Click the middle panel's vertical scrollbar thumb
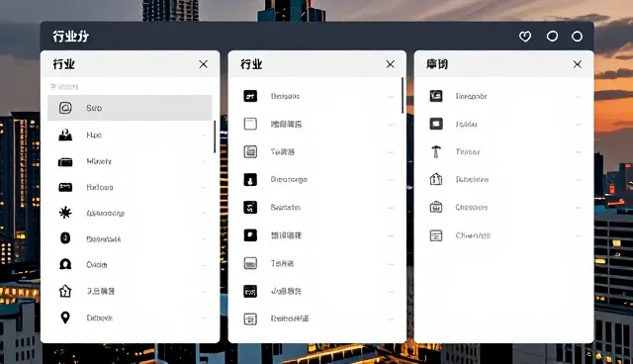The width and height of the screenshot is (633, 364). click(403, 95)
